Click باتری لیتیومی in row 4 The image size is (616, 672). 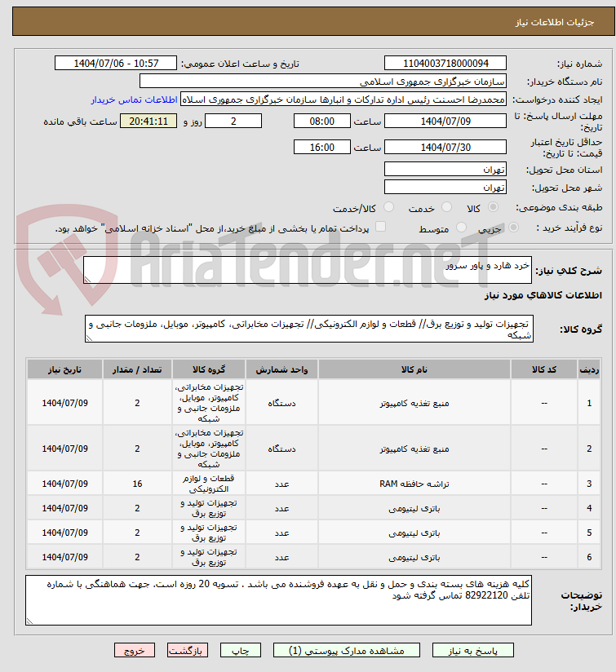point(414,508)
